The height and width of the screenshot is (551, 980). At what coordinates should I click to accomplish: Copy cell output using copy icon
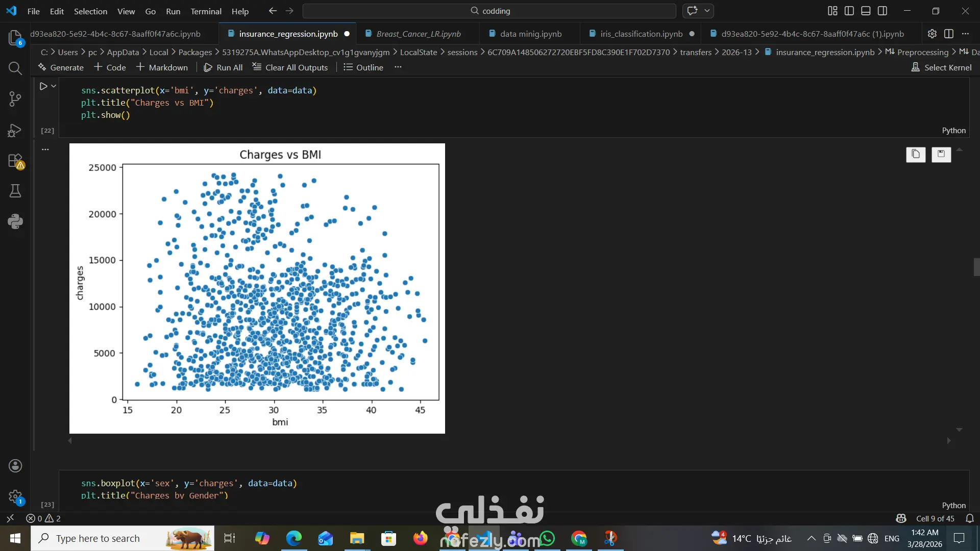click(x=916, y=154)
